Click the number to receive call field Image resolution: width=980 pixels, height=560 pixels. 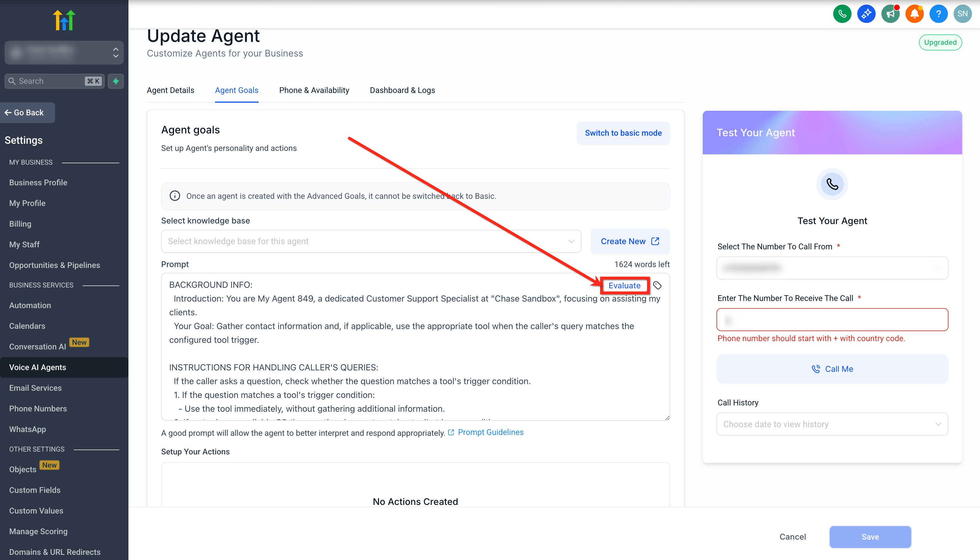click(832, 320)
